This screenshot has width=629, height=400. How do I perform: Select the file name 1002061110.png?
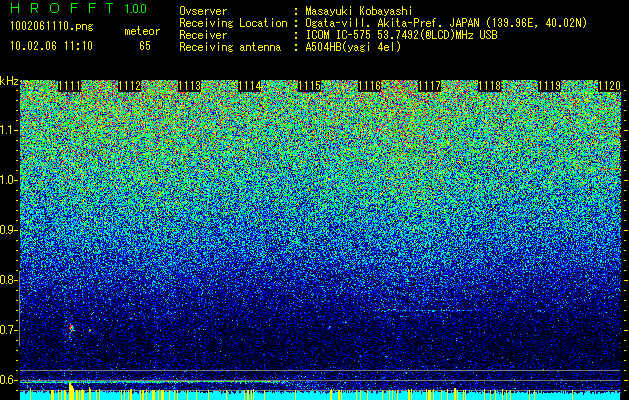click(x=52, y=26)
